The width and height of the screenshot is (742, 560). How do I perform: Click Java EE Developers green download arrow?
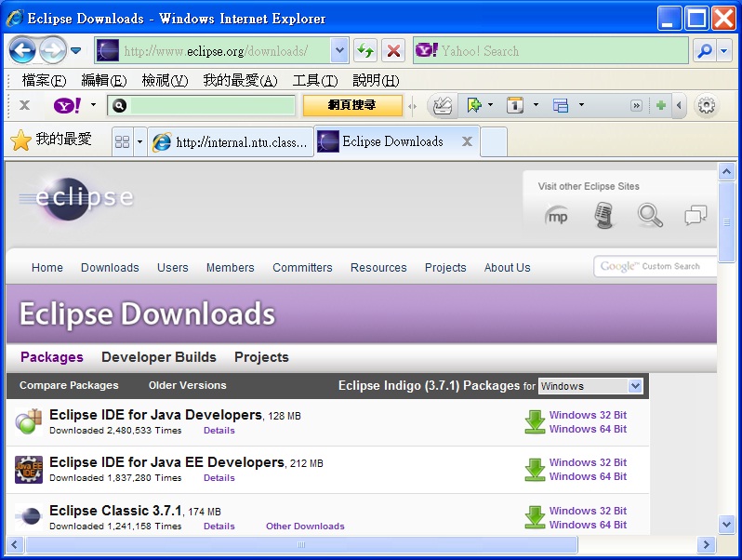coord(535,469)
